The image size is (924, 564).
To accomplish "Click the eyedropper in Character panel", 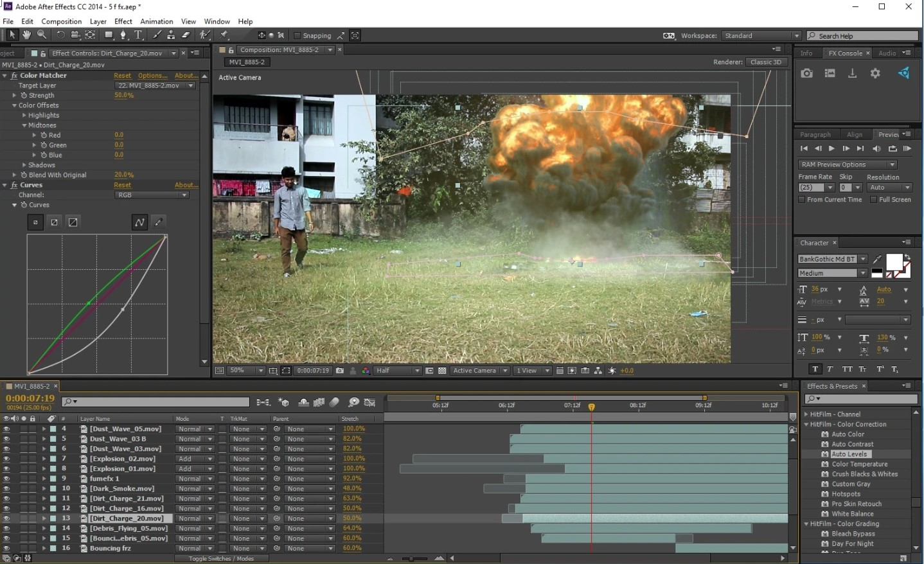I will [x=878, y=259].
